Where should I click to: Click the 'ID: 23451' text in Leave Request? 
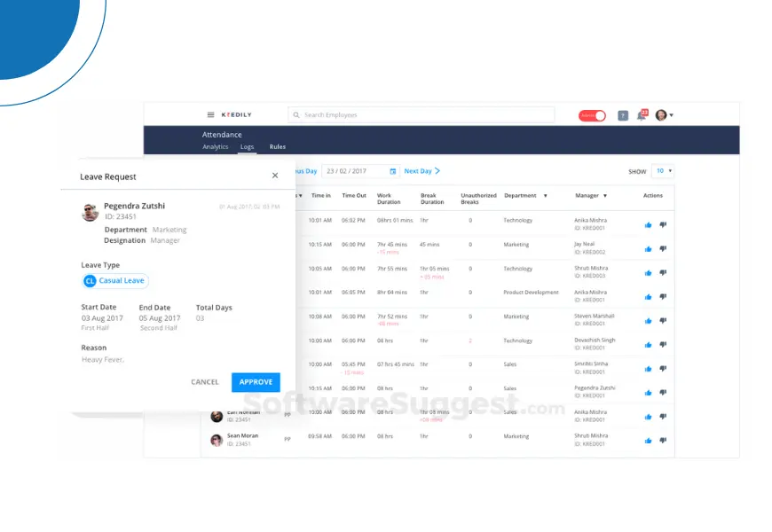click(x=120, y=216)
